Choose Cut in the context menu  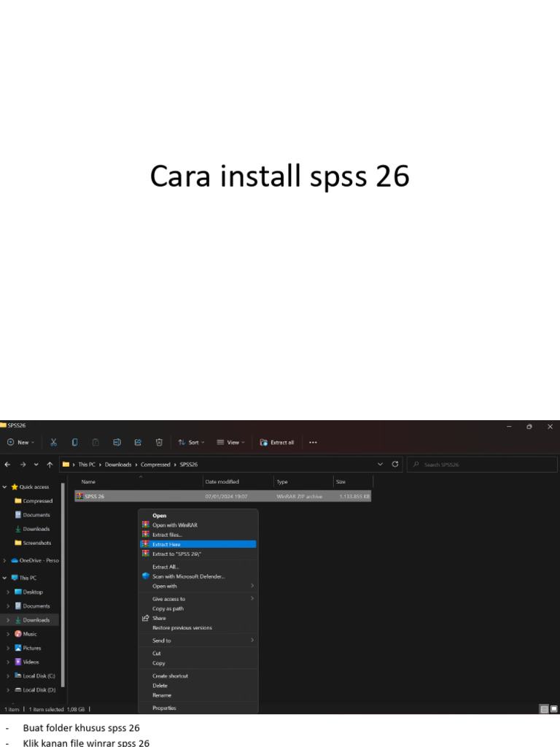198,653
